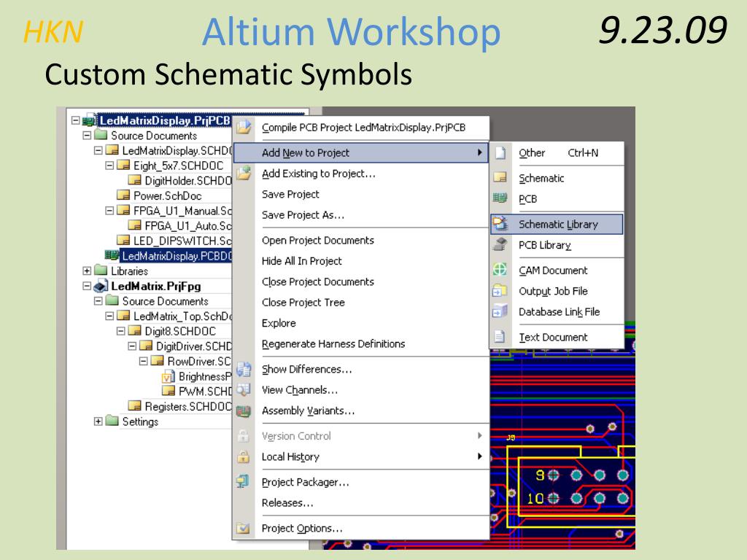
Task: Collapse the first Source Documents folder
Action: (87, 135)
